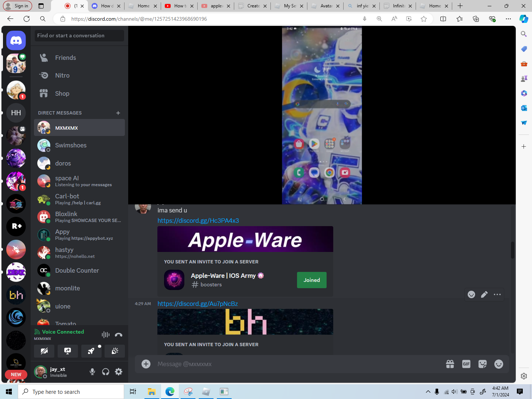Go back in the browser
Screen dimensions: 532x399
point(10,19)
